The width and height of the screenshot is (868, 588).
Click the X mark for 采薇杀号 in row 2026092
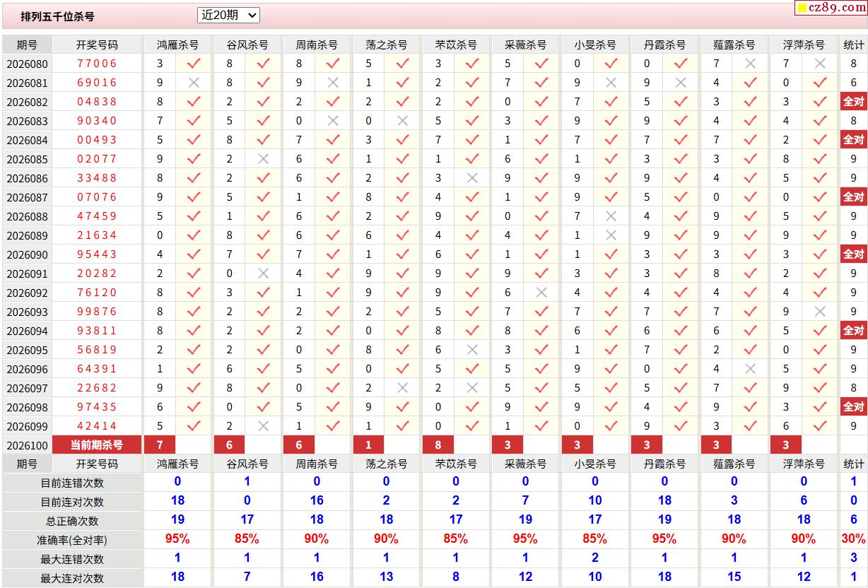pos(541,293)
